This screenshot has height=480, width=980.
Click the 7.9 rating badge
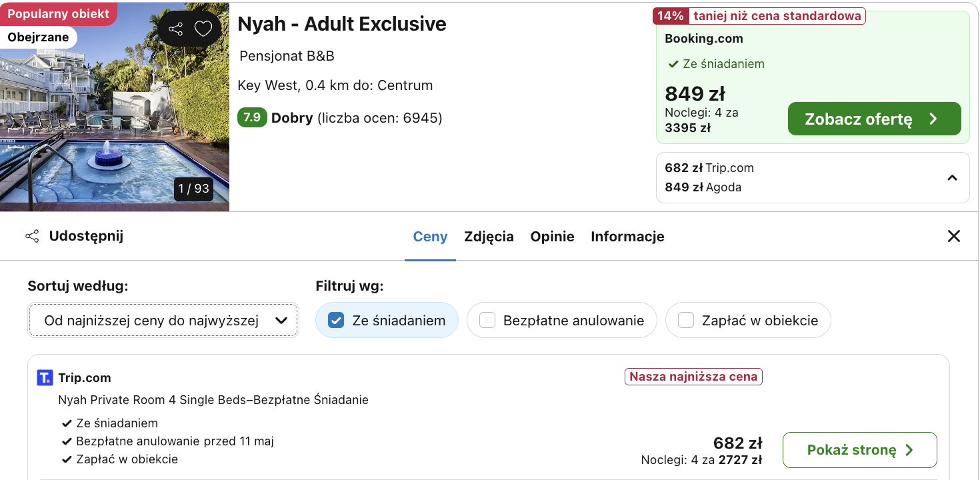(x=252, y=118)
